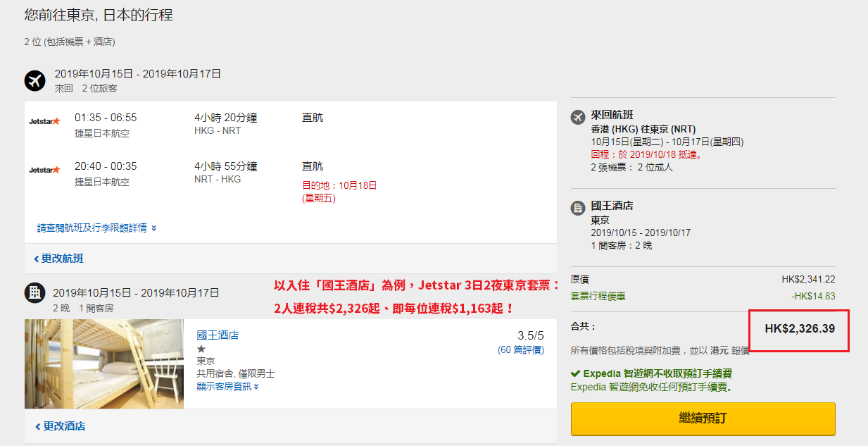Click the yellow 繼續預訂 button
Viewport: 868px width, 446px height.
pyautogui.click(x=703, y=419)
